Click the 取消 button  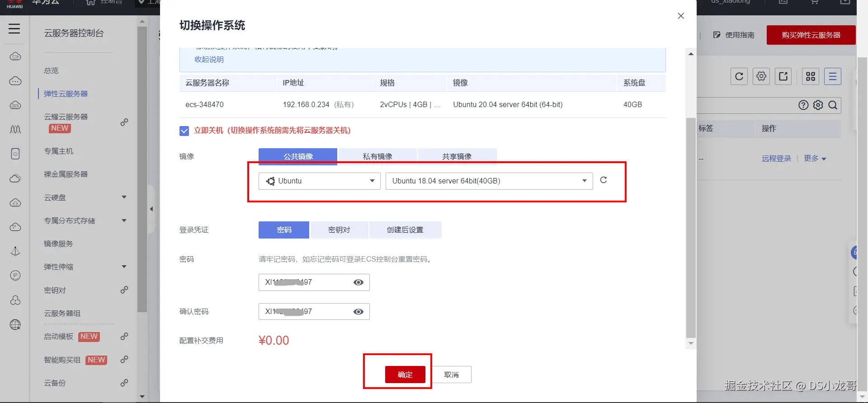tap(451, 375)
